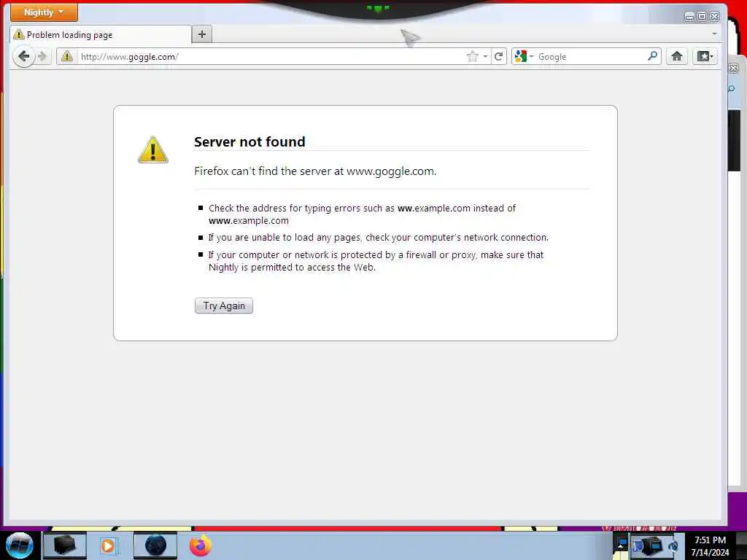This screenshot has width=747, height=560.
Task: Maximize the Nightly browser window
Action: (x=702, y=17)
